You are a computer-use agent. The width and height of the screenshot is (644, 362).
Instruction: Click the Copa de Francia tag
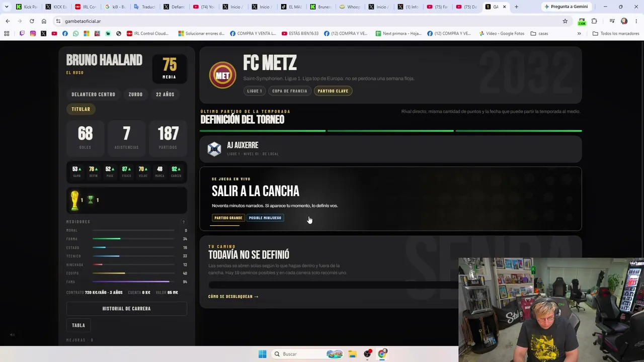(289, 91)
